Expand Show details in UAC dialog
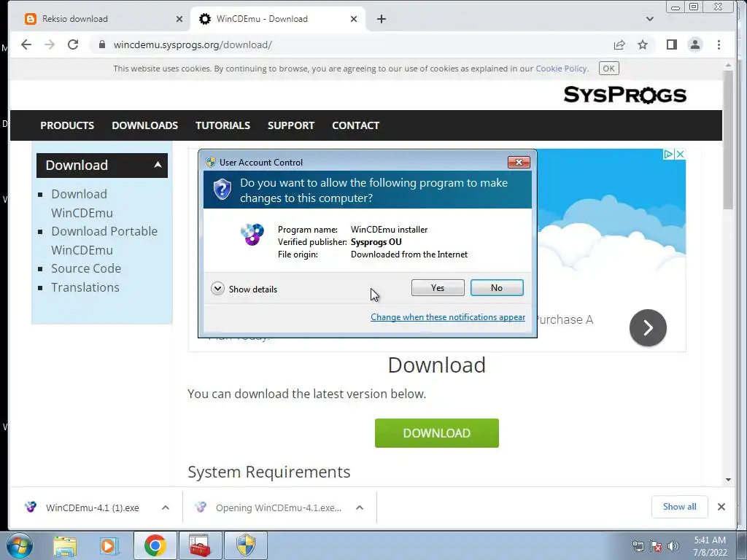Image resolution: width=747 pixels, height=560 pixels. pos(244,289)
